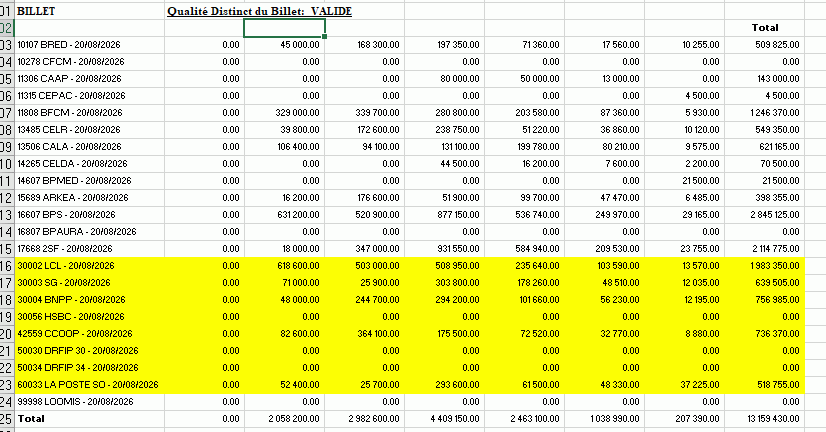Select the 30003 SG - 20/08/2026 label
826x432 pixels.
(x=64, y=283)
